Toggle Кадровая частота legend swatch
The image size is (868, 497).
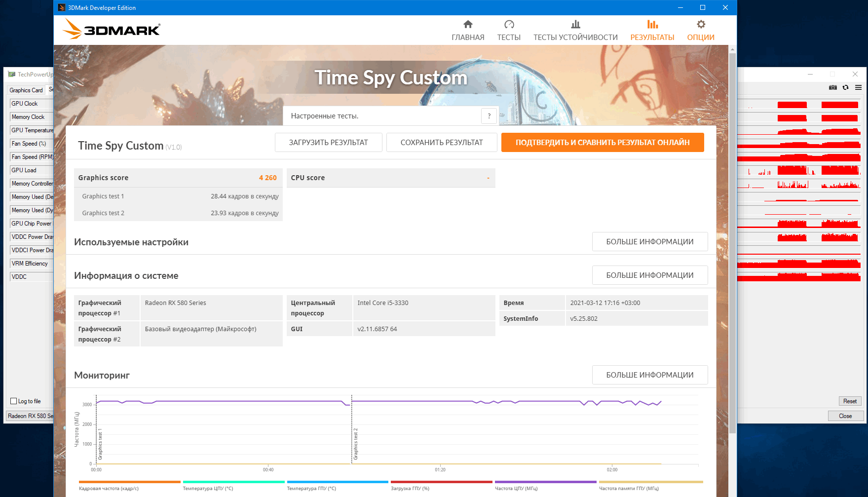click(130, 482)
